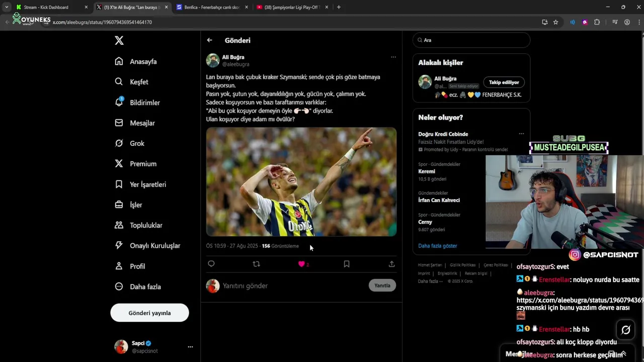644x362 pixels.
Task: Open the browser profile icon
Action: [x=627, y=22]
